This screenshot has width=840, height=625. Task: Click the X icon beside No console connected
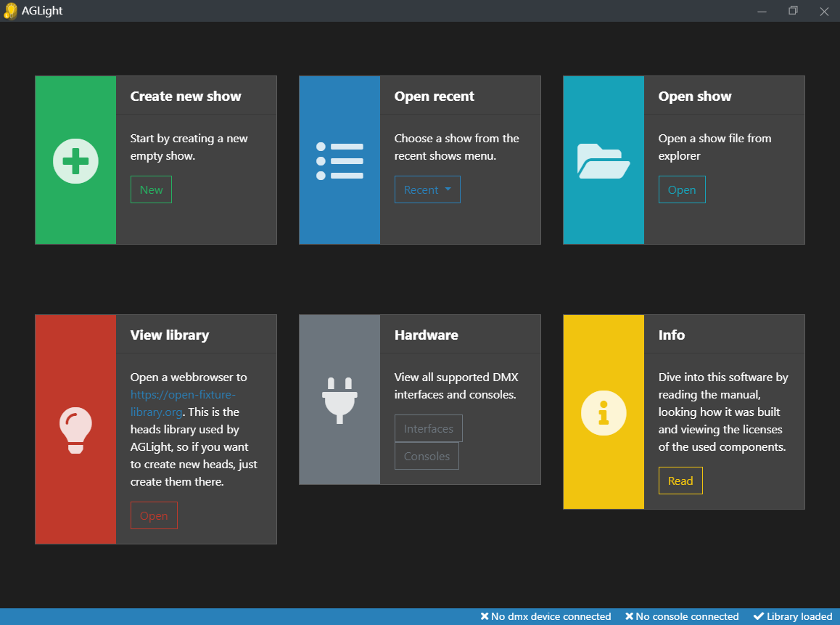click(629, 616)
